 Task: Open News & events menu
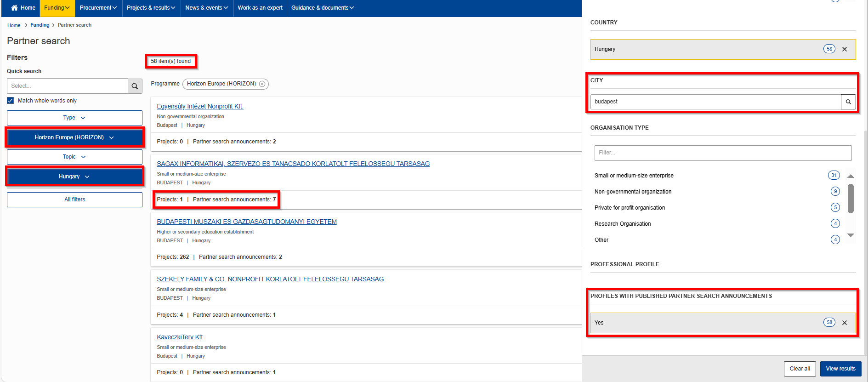pyautogui.click(x=207, y=8)
